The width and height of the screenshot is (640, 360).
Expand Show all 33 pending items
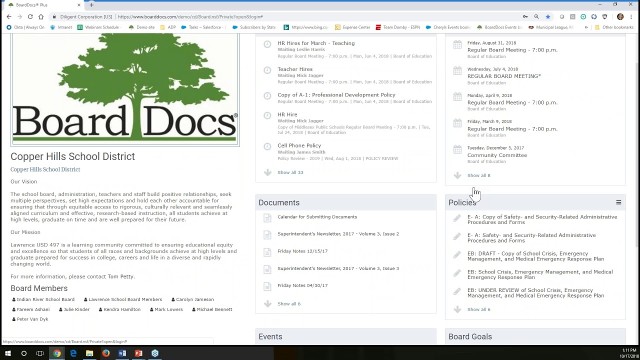click(290, 173)
